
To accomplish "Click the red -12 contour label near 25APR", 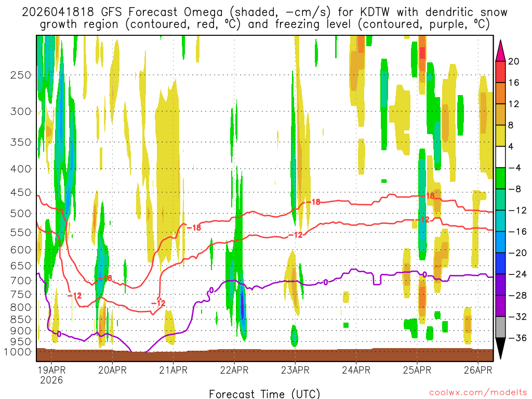I will (423, 220).
